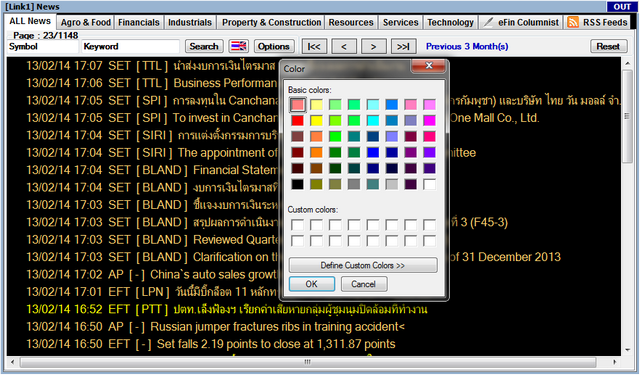Choose the cyan swatch in second row
Image resolution: width=640 pixels, height=375 pixels.
click(x=373, y=120)
